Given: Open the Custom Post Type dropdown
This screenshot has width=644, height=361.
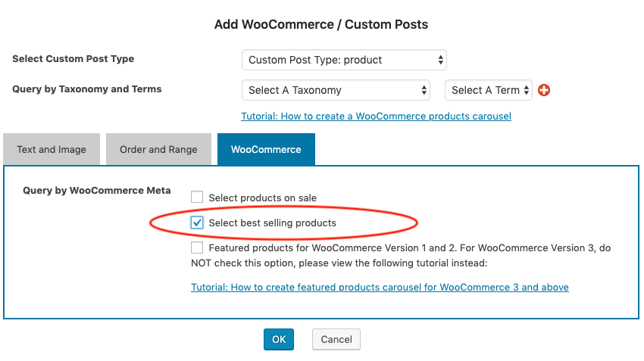Looking at the screenshot, I should pos(344,60).
